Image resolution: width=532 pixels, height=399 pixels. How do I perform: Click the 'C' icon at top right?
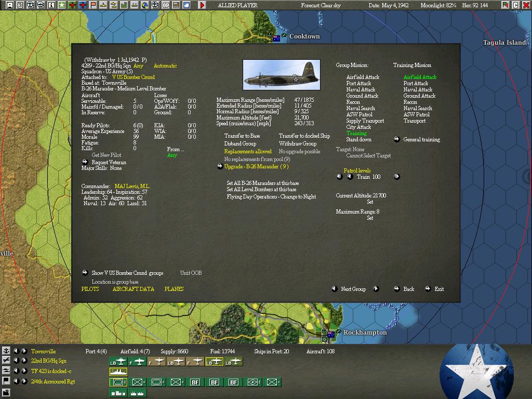pos(516,5)
